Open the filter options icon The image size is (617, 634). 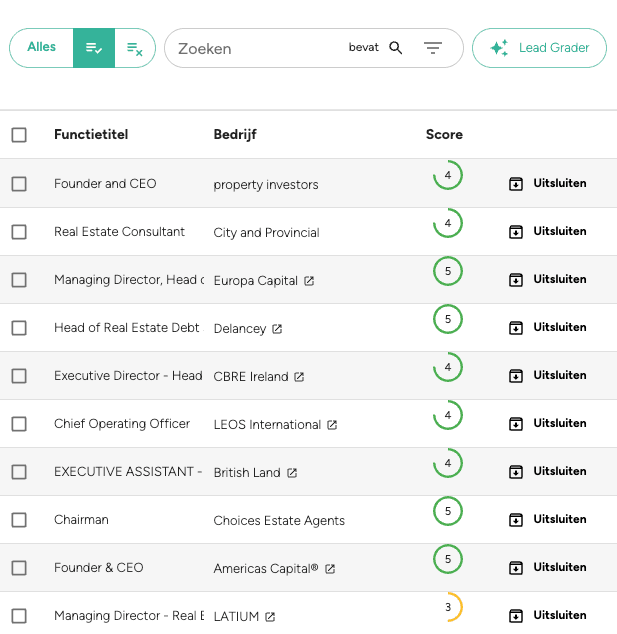[x=433, y=48]
